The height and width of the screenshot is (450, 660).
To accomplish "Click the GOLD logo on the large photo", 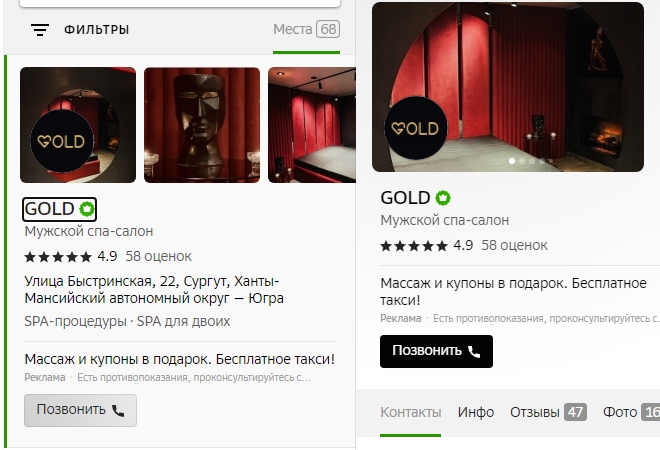I will [416, 128].
